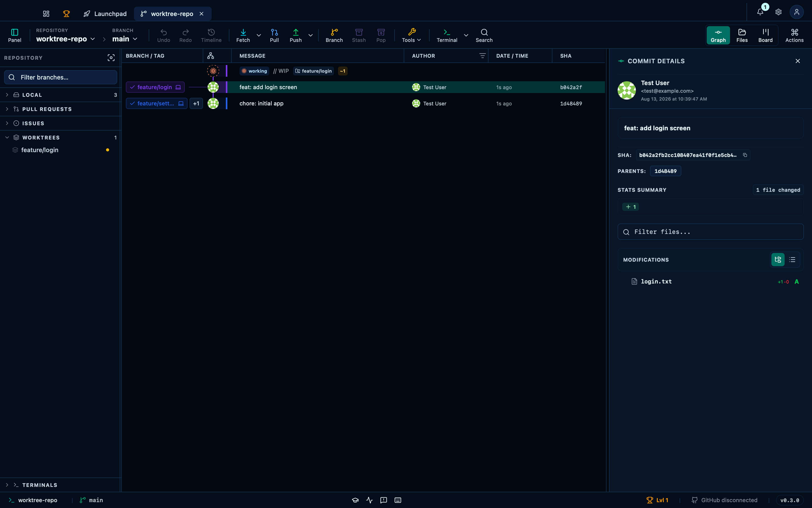The width and height of the screenshot is (812, 508).
Task: Switch to the Files view
Action: (x=742, y=35)
